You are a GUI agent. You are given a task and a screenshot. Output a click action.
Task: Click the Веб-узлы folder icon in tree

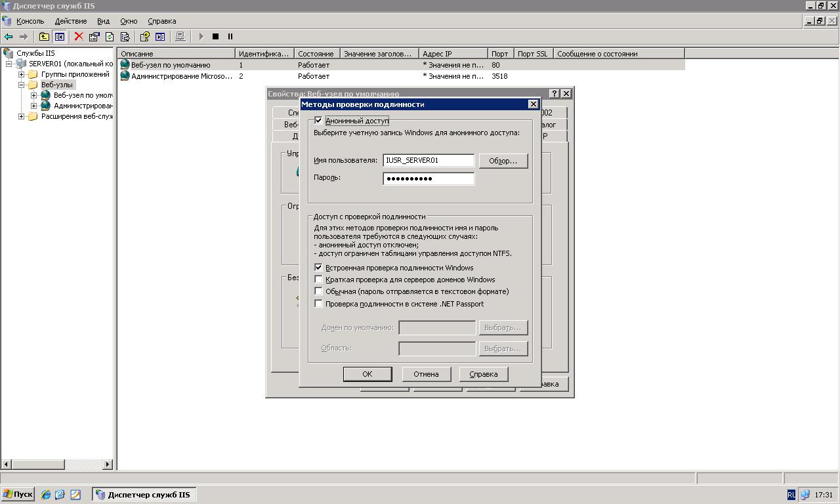click(33, 85)
